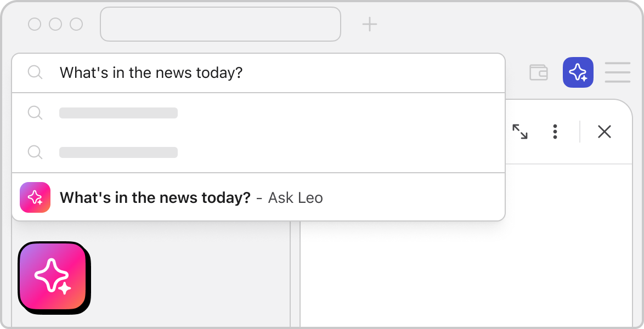Click the second suggestion's search icon
The image size is (644, 329).
(x=35, y=152)
